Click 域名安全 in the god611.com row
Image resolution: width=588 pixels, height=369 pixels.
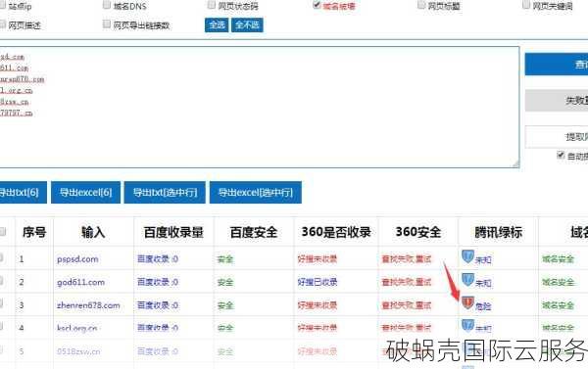tap(558, 282)
